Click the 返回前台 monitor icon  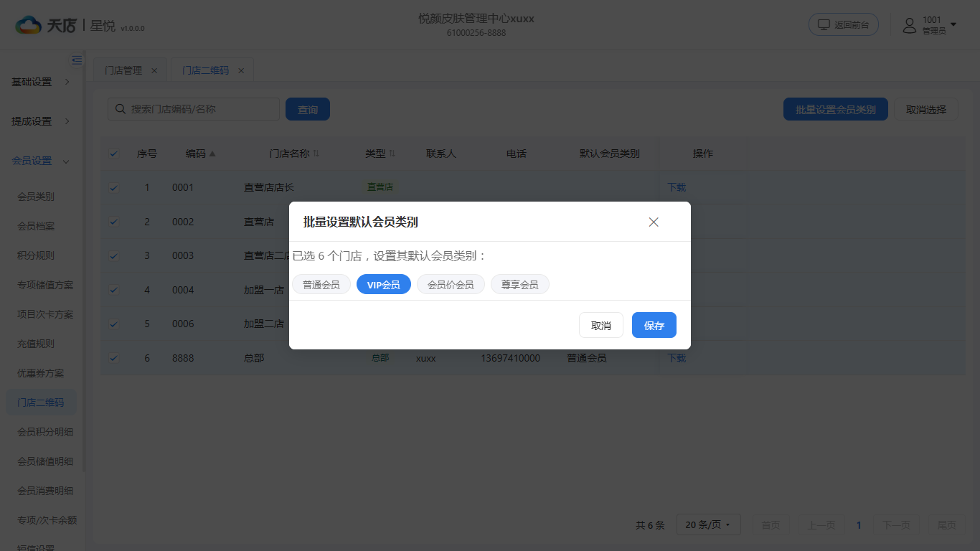(x=824, y=24)
